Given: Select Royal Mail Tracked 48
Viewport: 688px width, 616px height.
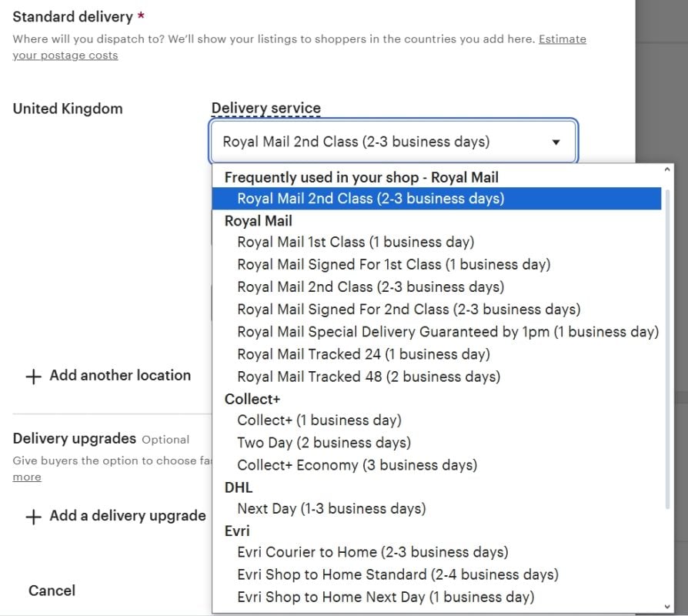Looking at the screenshot, I should (369, 377).
